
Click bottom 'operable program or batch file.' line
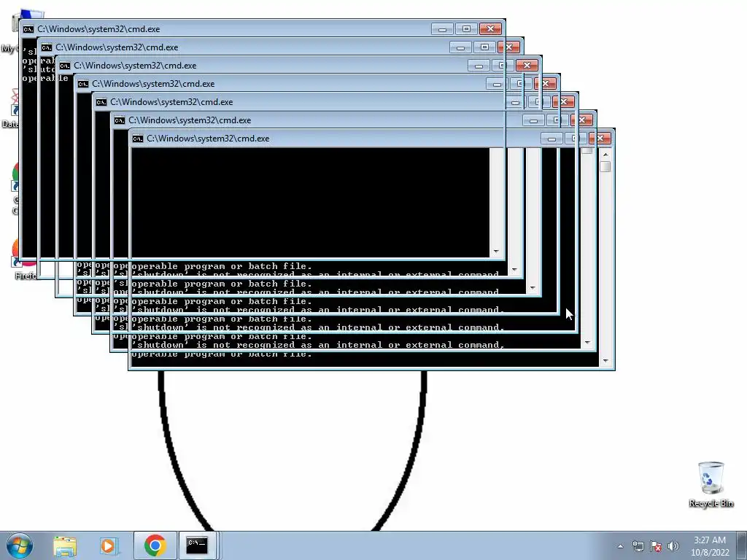tap(222, 354)
